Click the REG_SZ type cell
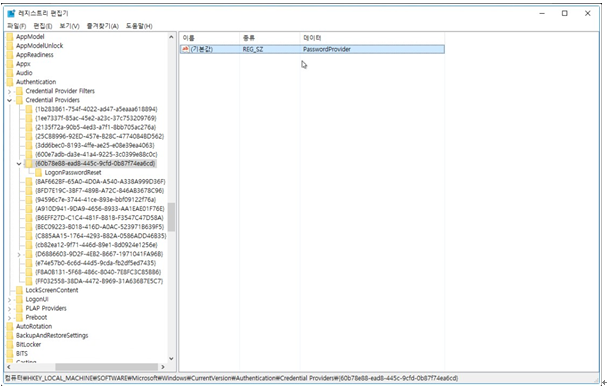 [x=253, y=49]
